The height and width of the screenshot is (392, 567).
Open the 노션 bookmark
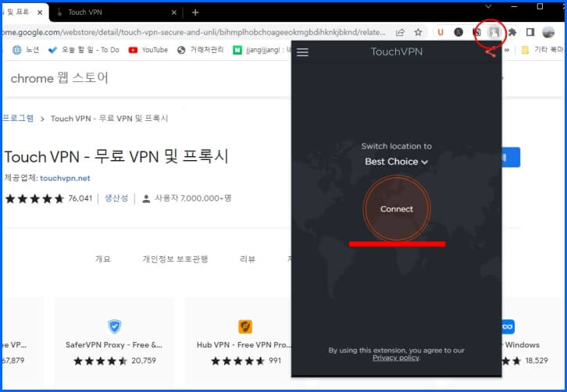click(x=26, y=50)
